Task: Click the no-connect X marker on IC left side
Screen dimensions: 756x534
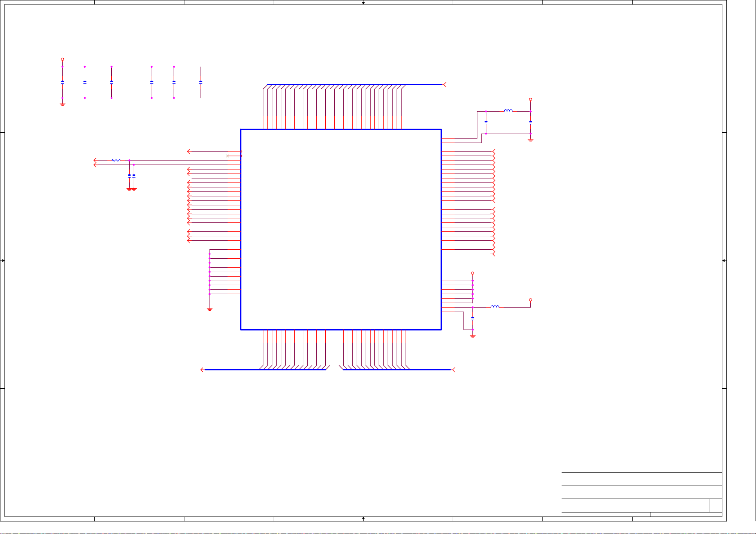Action: pyautogui.click(x=228, y=156)
